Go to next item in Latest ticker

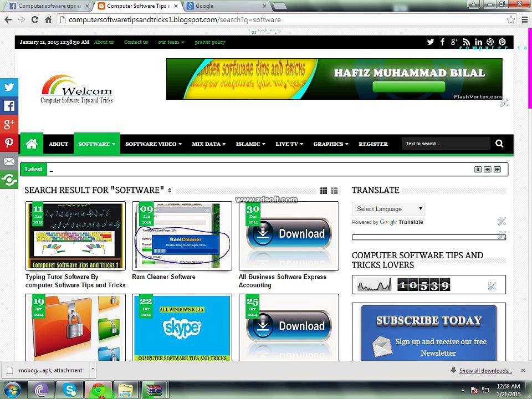(498, 170)
